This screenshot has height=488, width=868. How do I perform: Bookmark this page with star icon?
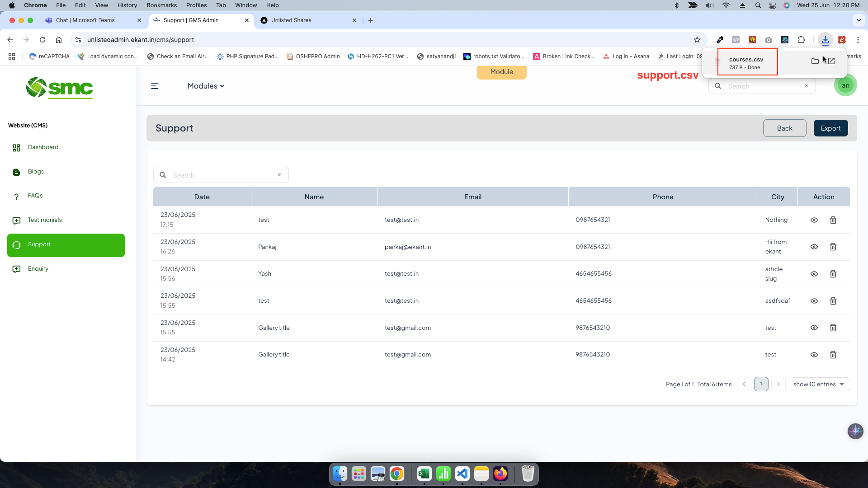point(697,40)
